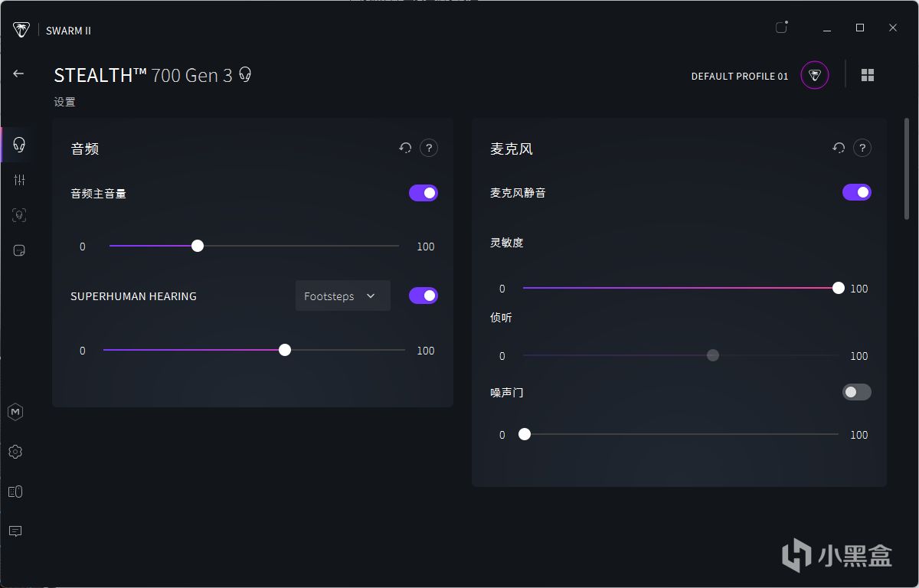Open help for the 音频 panel

429,148
